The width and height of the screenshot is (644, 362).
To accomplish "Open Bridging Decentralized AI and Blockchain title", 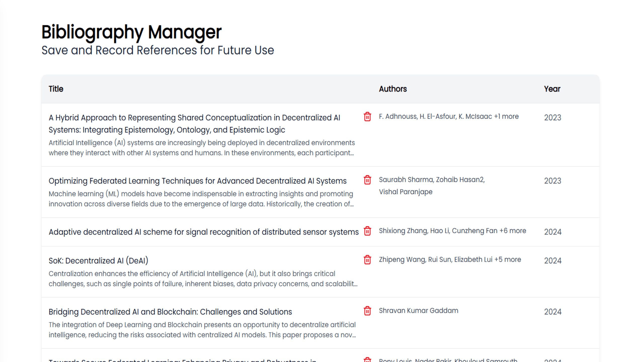I will [x=170, y=312].
